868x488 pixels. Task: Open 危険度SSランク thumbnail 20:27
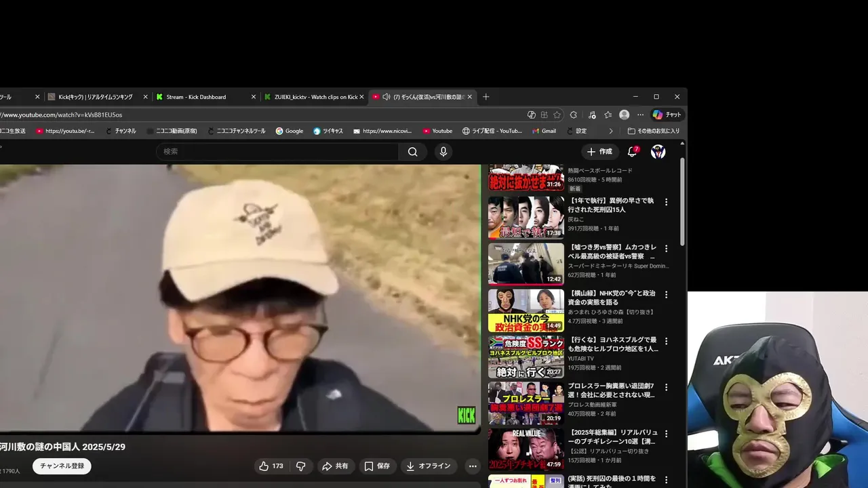click(x=526, y=357)
